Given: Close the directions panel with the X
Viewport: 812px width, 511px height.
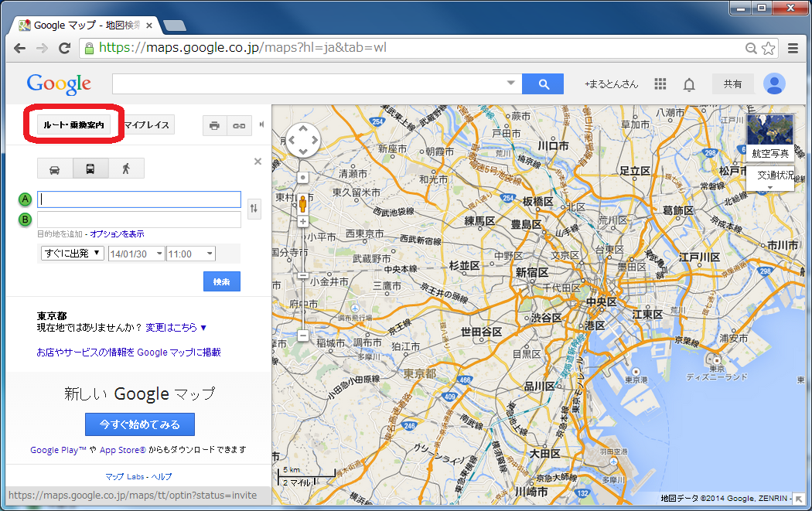Looking at the screenshot, I should click(x=258, y=162).
